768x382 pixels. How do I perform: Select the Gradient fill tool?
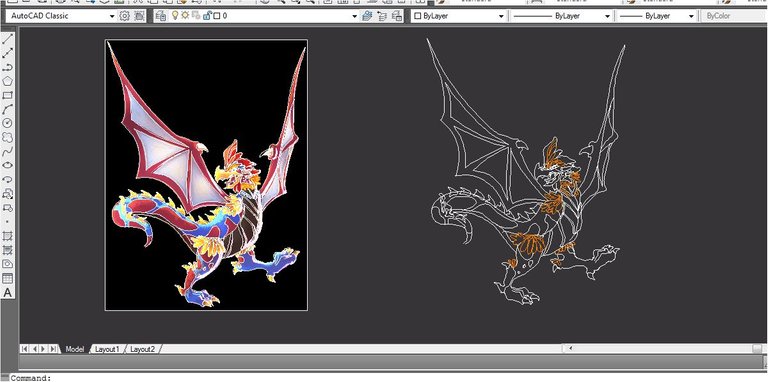tap(7, 250)
